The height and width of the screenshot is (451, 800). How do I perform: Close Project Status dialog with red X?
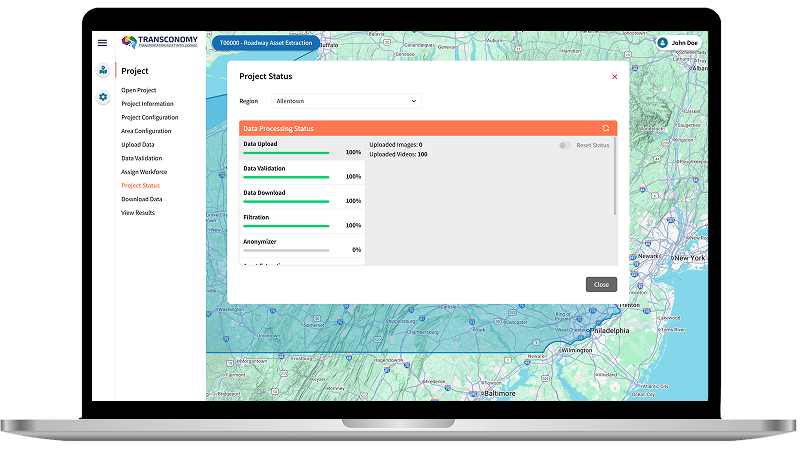pos(614,77)
